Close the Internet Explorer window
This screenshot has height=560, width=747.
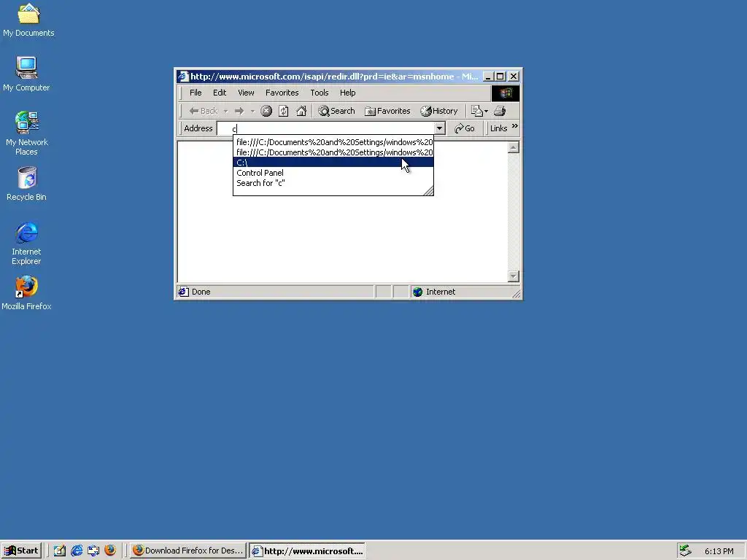click(514, 76)
